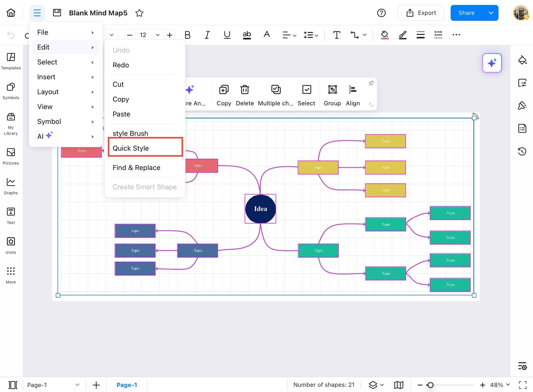Open the map navigator in the status bar
The image size is (533, 392).
point(399,385)
